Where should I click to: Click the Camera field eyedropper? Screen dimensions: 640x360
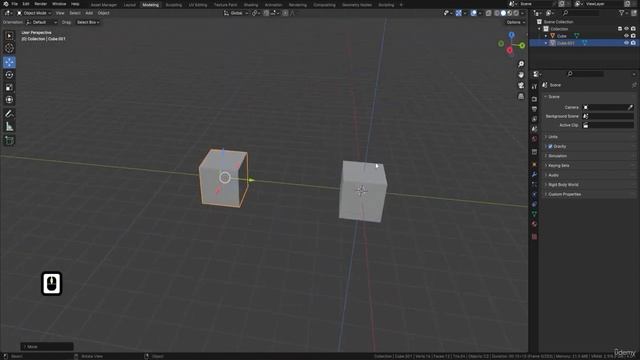[630, 107]
